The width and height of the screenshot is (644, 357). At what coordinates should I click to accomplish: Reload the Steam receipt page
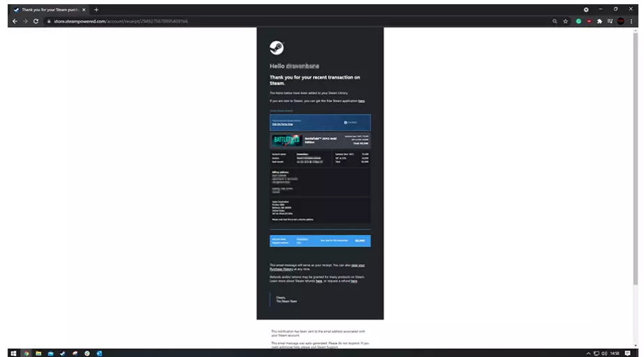click(x=36, y=22)
